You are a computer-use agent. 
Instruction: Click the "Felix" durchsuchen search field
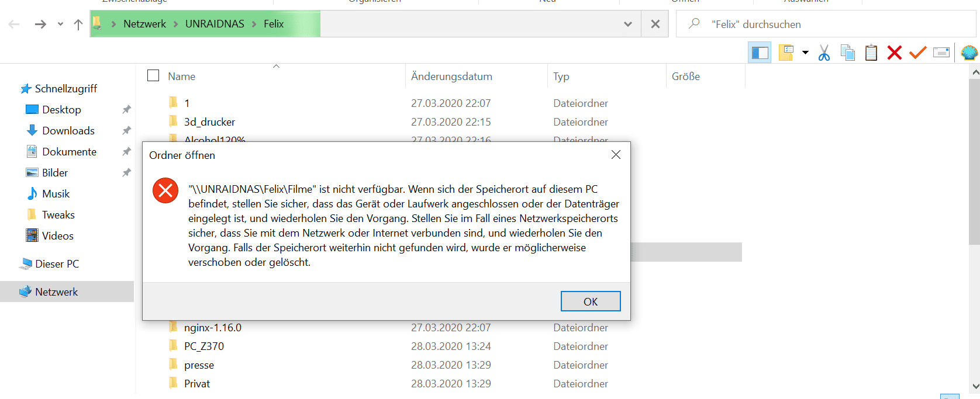click(x=826, y=24)
